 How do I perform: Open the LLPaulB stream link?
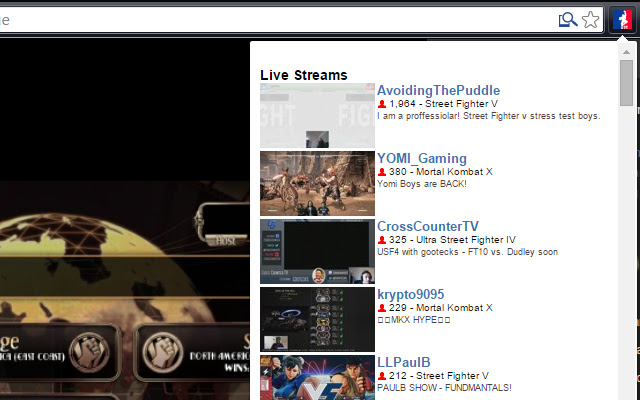(x=404, y=362)
